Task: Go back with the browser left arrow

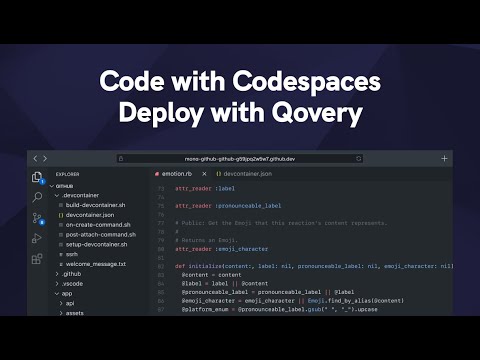Action: pos(35,159)
